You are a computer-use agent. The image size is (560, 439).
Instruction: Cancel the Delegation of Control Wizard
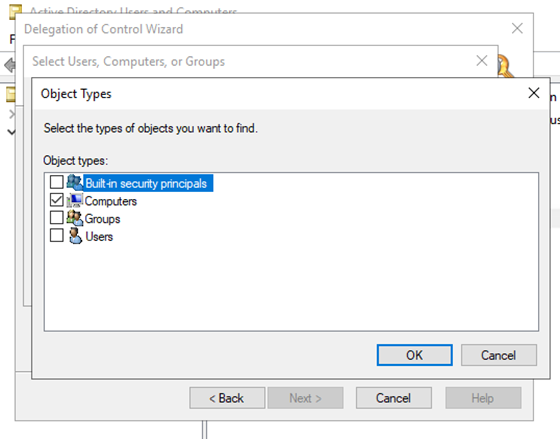[394, 398]
